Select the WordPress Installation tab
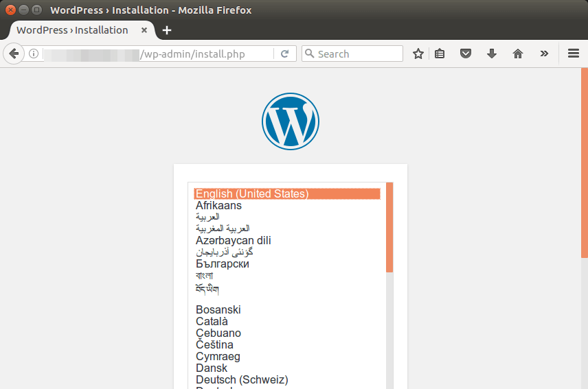The image size is (588, 389). (x=72, y=30)
